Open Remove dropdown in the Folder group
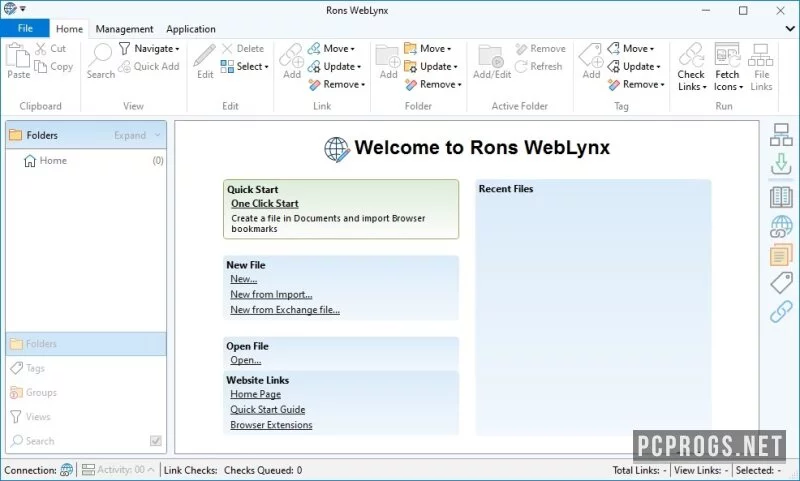 point(433,84)
